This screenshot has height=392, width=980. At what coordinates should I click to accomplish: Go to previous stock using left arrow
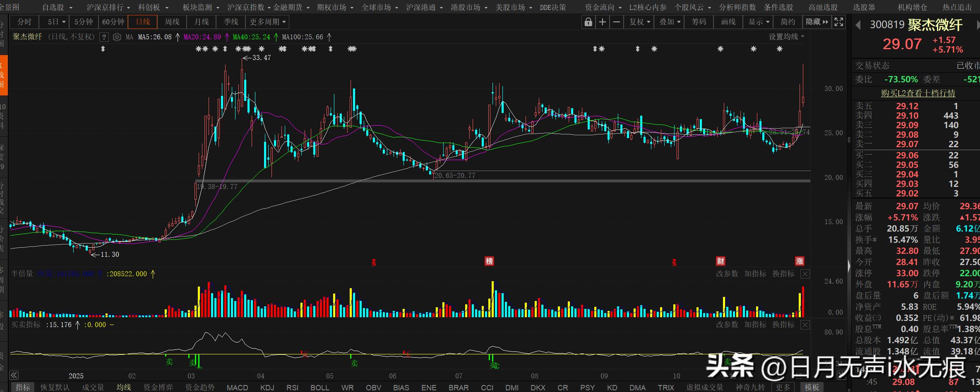pos(858,25)
